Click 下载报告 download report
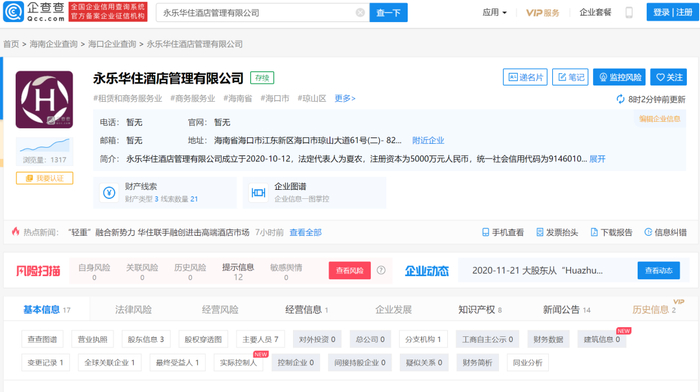This screenshot has width=700, height=392. 611,232
